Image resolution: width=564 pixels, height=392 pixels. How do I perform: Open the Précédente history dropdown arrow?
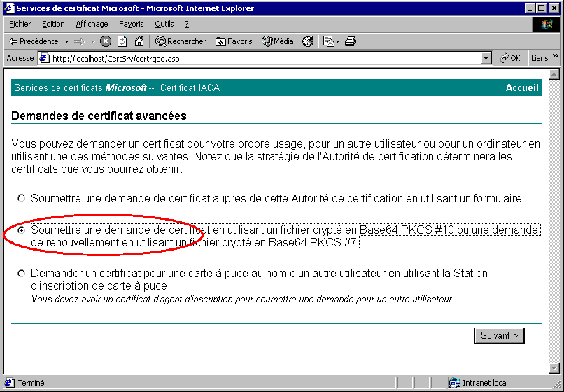(x=66, y=42)
